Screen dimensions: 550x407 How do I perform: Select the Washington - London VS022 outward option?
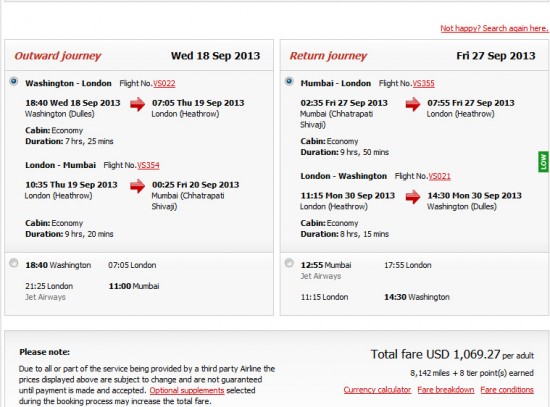coord(14,81)
